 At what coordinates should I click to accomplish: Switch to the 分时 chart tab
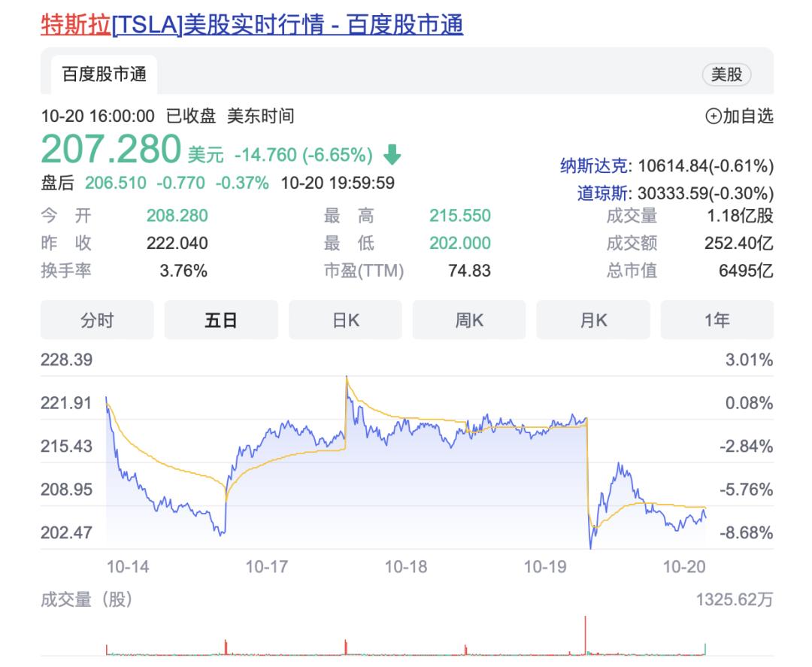(97, 320)
